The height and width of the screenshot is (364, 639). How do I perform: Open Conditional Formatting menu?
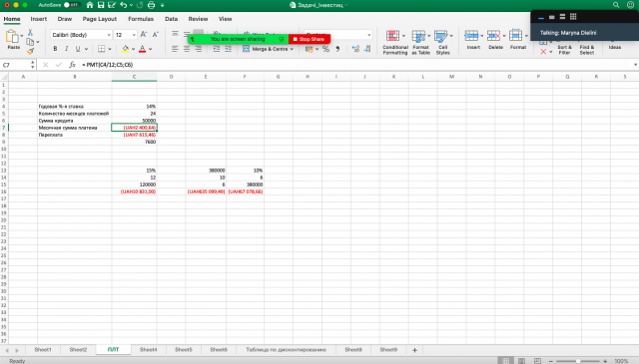tap(392, 36)
